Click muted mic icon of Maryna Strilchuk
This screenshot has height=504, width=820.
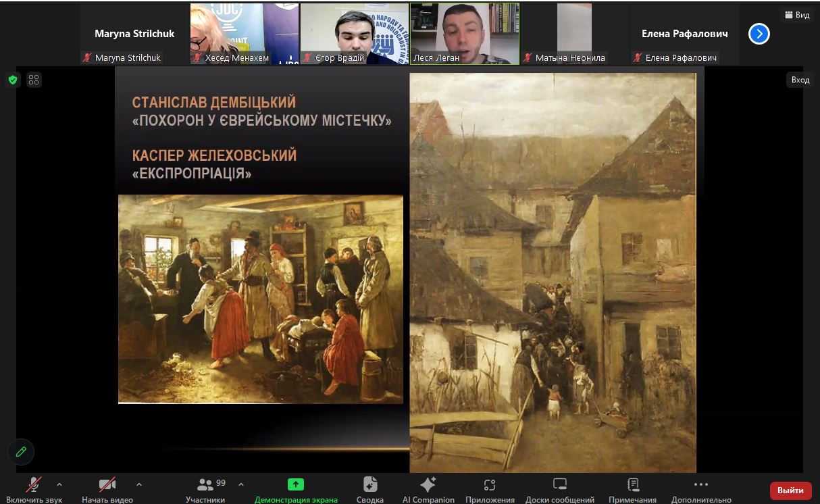[x=87, y=58]
